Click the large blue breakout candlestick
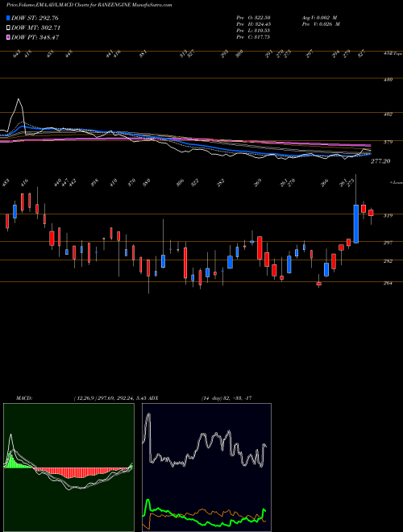This screenshot has height=532, width=403. pyautogui.click(x=355, y=224)
